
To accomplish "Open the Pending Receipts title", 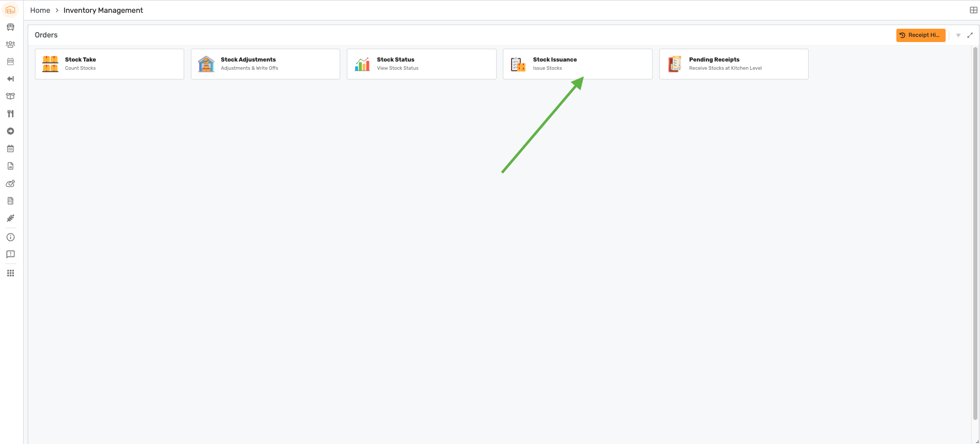I will click(x=714, y=59).
